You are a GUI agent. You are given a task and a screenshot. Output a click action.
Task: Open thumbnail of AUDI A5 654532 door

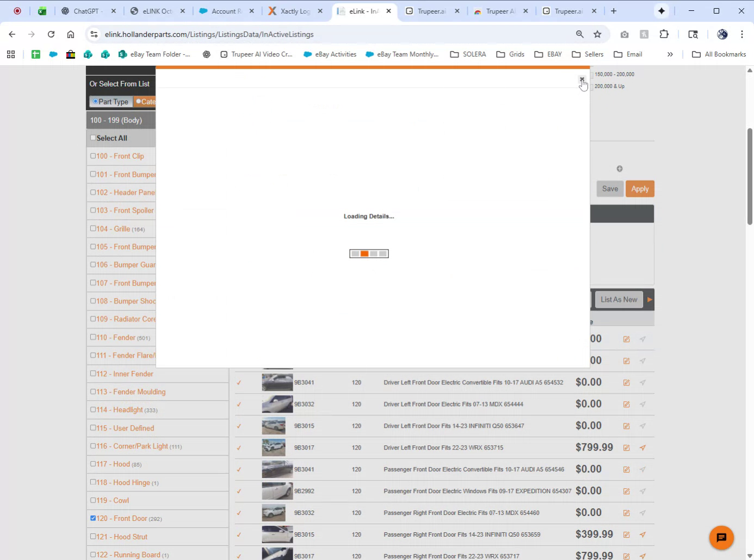pos(277,382)
